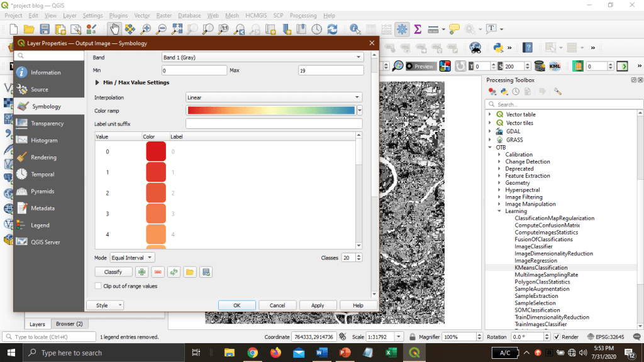Viewport: 644px width, 362px height.
Task: Click the KML tools icon
Action: point(555,66)
